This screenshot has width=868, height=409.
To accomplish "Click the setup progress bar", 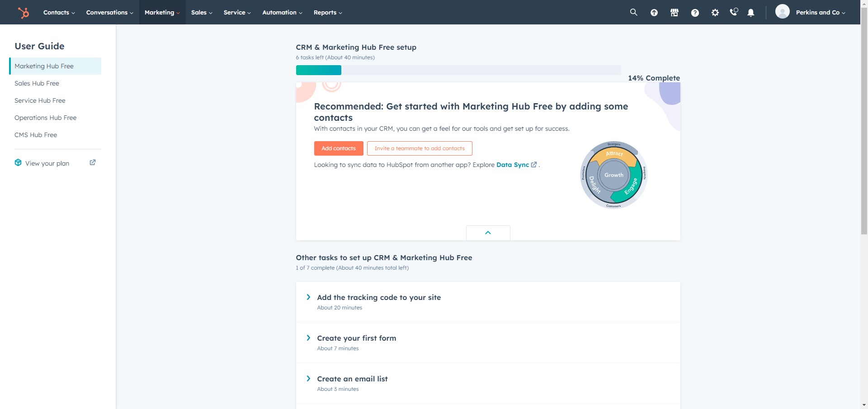I will [458, 70].
